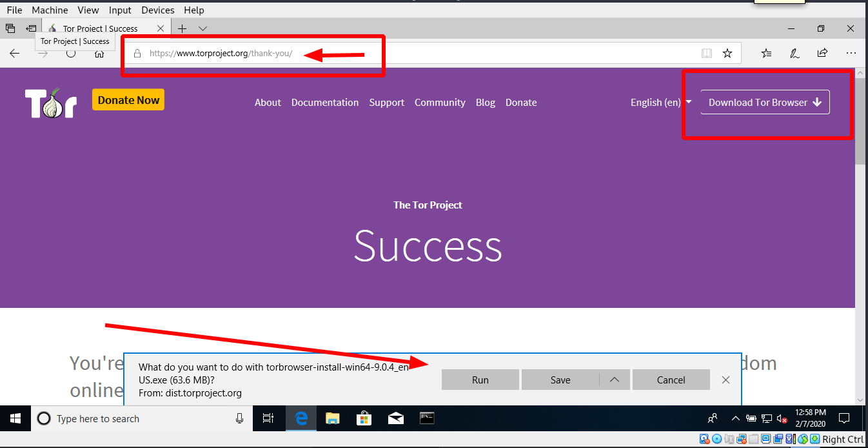Open the Favorites hub
868x448 pixels.
[766, 54]
